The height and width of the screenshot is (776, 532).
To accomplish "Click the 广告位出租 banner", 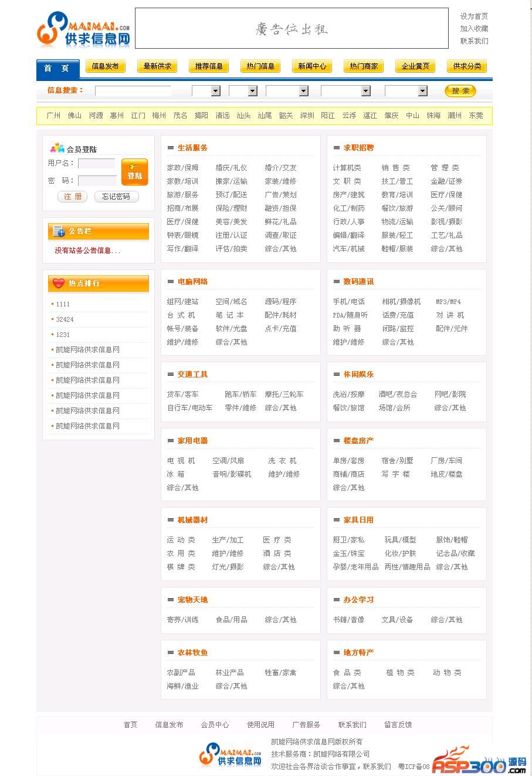I will [x=292, y=28].
